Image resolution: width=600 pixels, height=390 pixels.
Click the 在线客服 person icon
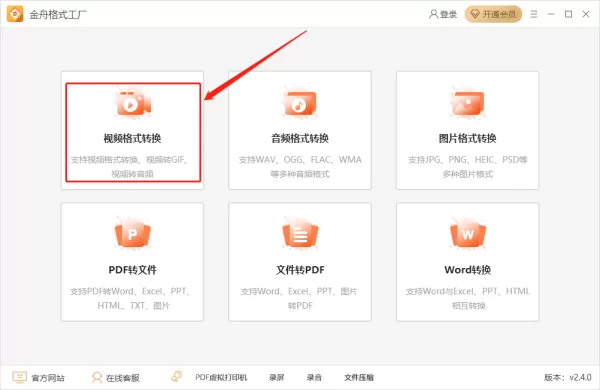97,377
